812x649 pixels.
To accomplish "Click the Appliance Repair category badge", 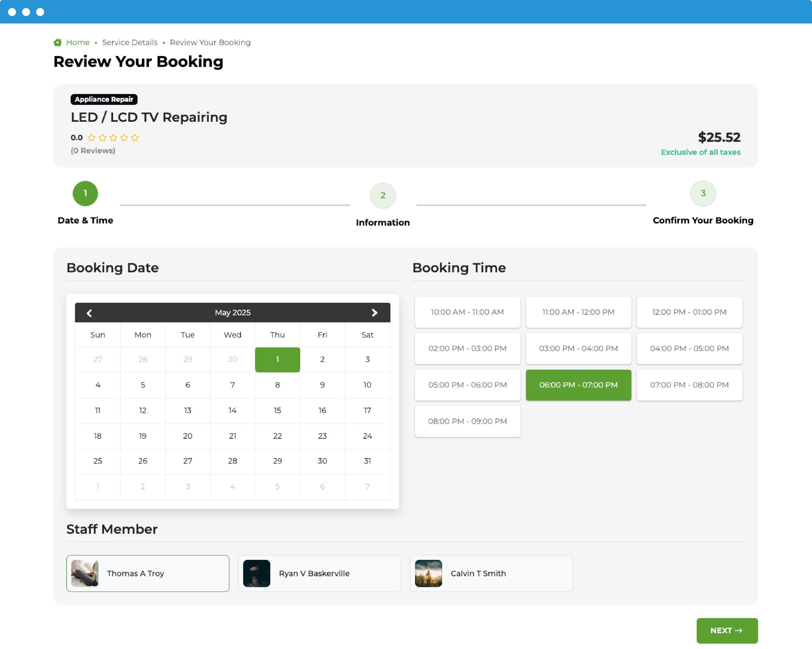I will [104, 99].
